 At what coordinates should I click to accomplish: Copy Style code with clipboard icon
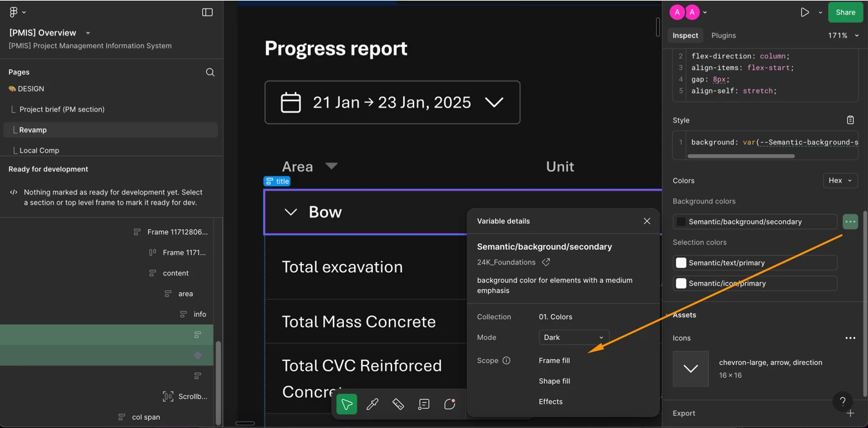[x=850, y=120]
